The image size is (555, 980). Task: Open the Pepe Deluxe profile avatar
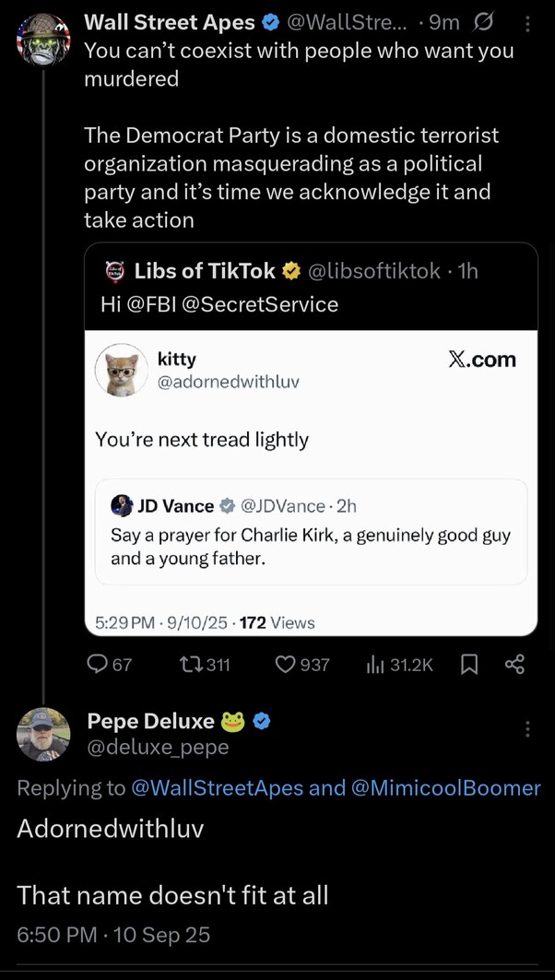(x=43, y=734)
